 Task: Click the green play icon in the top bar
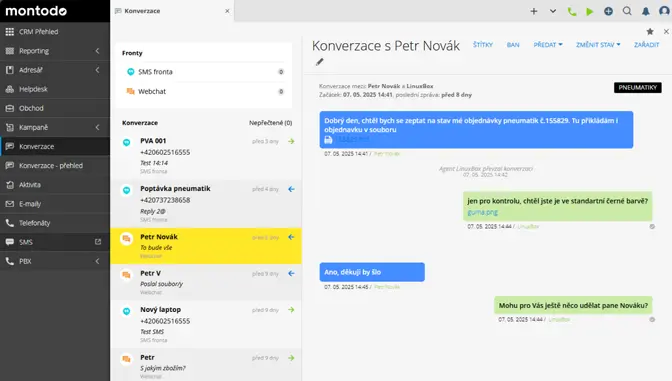click(x=590, y=12)
